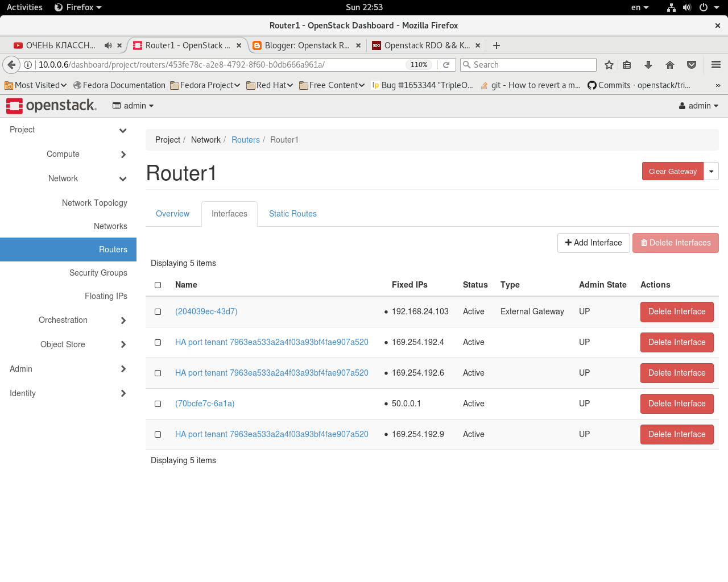Click the volume icon in the top bar

pos(687,7)
